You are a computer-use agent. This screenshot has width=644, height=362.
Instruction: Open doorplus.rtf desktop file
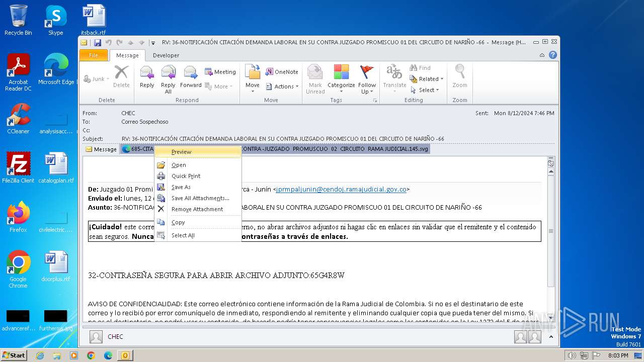(55, 266)
